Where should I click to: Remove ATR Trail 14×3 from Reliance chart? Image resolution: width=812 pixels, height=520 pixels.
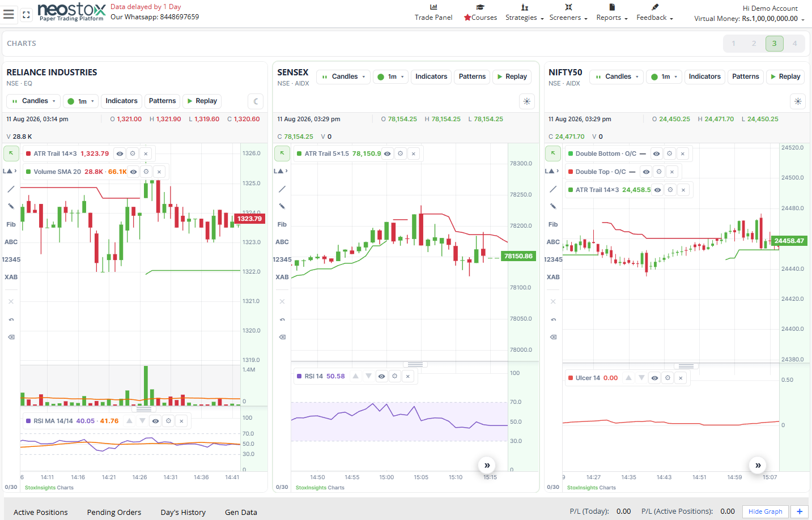tap(146, 154)
